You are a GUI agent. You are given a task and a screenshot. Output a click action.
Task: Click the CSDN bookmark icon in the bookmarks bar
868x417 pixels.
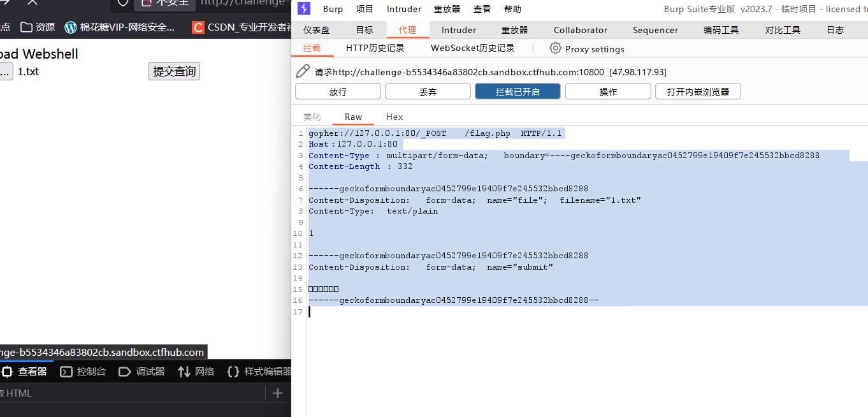pyautogui.click(x=197, y=27)
